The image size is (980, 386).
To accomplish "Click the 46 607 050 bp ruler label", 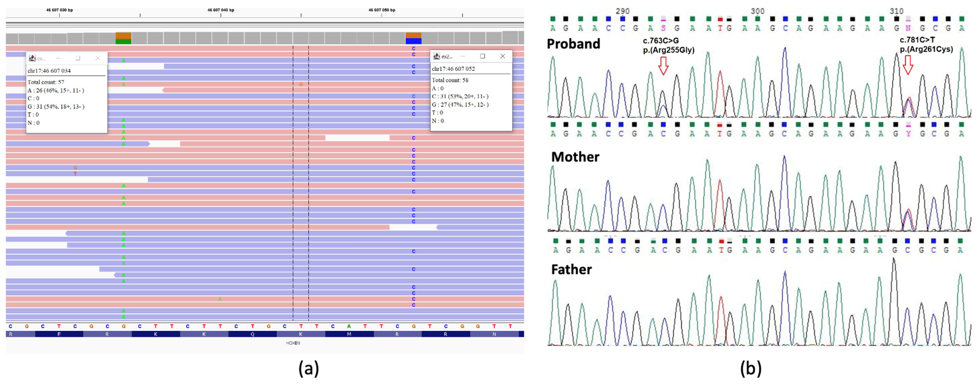I will tap(382, 10).
